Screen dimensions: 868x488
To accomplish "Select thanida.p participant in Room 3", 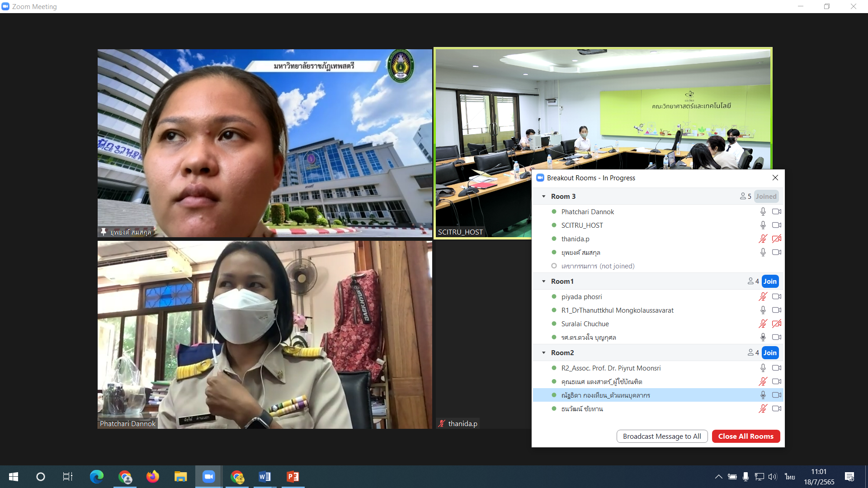I will tap(575, 239).
